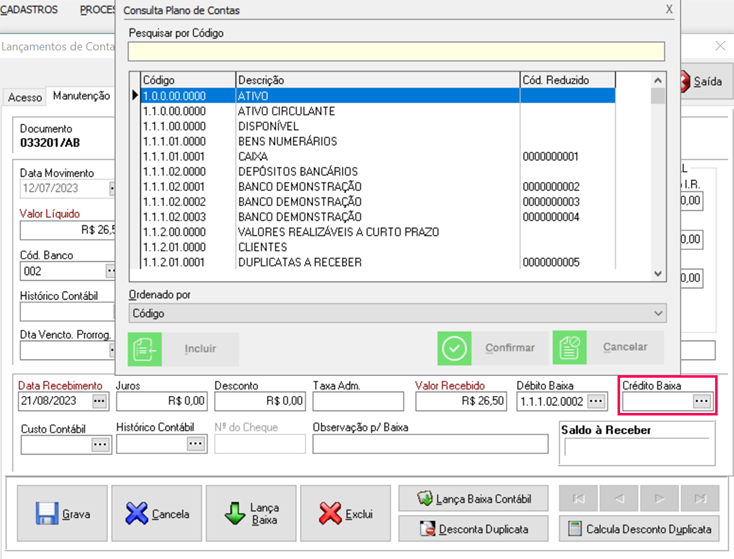Open the Ordenado por dropdown
This screenshot has height=559, width=734.
pos(396,313)
